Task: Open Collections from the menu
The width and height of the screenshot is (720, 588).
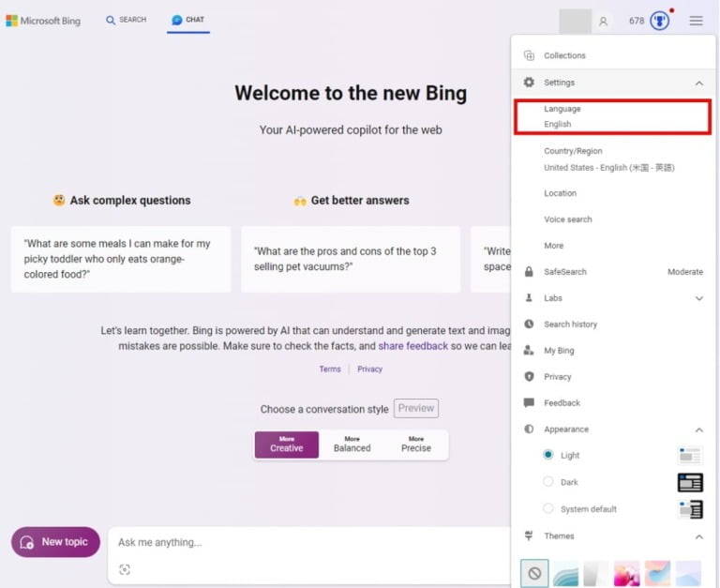Action: click(x=564, y=55)
